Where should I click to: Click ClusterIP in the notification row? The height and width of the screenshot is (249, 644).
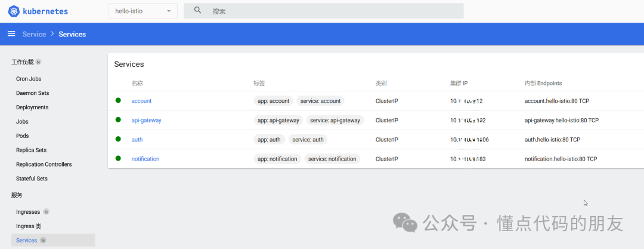(387, 159)
